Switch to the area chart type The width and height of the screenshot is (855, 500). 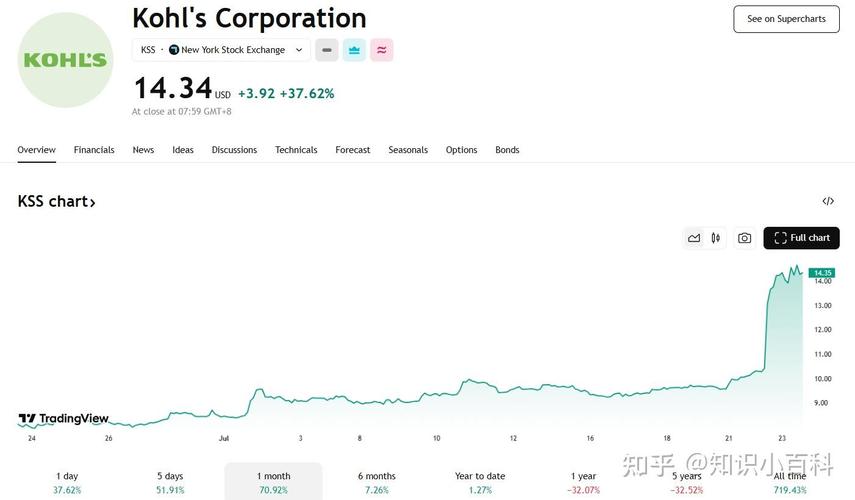(694, 238)
